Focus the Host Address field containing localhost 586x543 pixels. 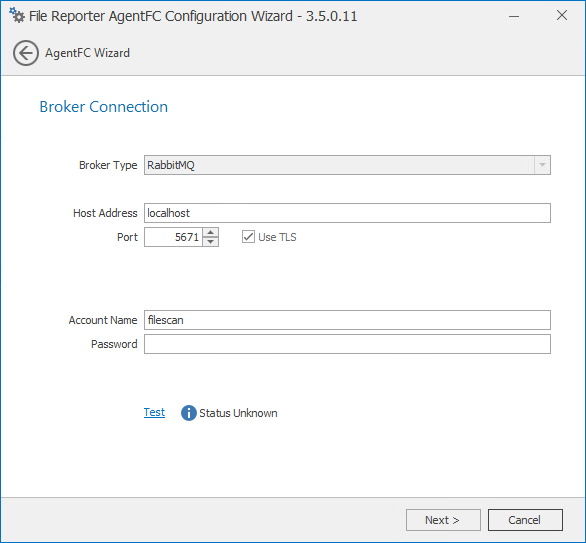347,213
